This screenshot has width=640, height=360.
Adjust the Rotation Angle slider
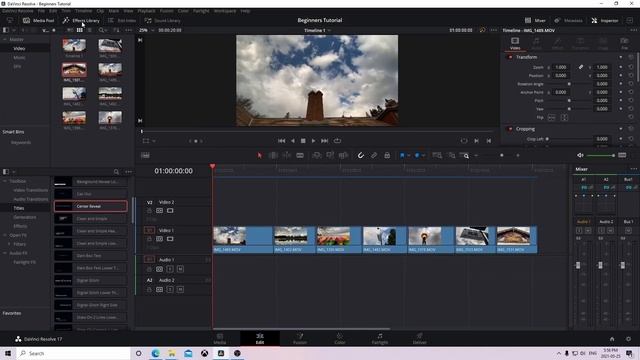click(569, 84)
